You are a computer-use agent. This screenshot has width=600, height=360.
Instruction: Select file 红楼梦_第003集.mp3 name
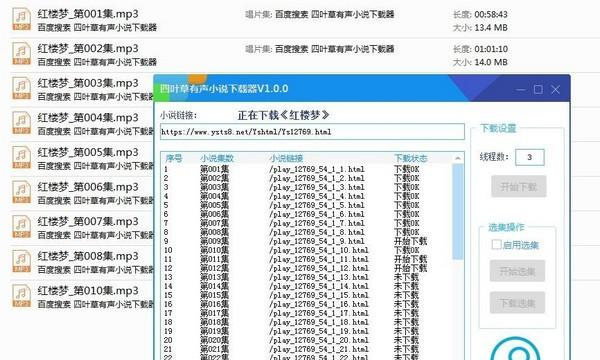coord(88,83)
